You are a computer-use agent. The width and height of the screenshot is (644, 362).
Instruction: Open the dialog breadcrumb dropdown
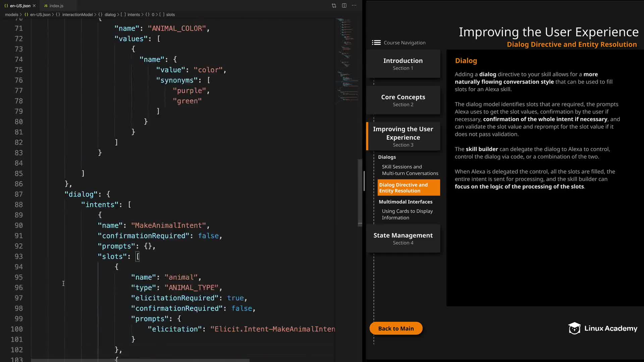[x=110, y=15]
